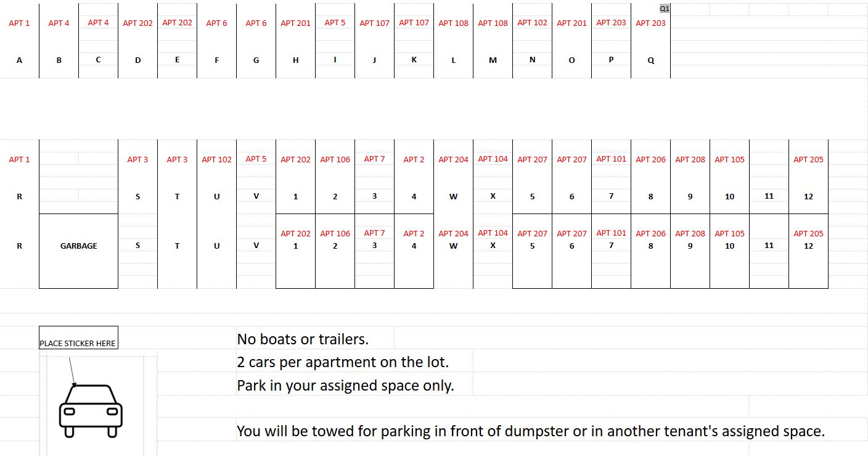868x456 pixels.
Task: Click the APT 4 label above space B
Action: (59, 23)
